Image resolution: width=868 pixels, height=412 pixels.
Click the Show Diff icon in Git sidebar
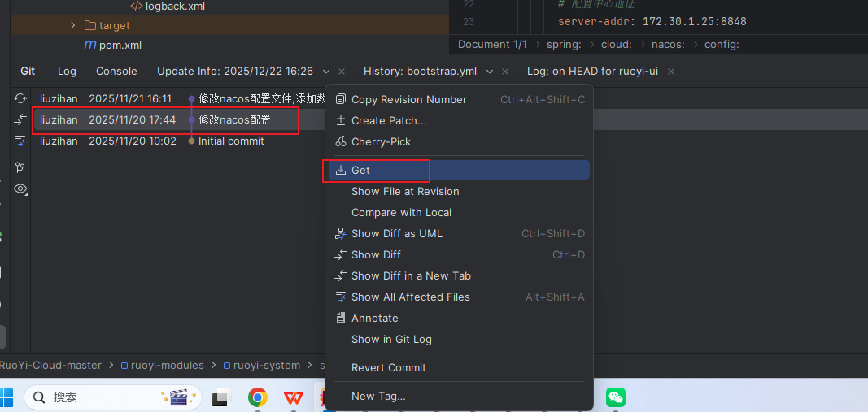(20, 119)
